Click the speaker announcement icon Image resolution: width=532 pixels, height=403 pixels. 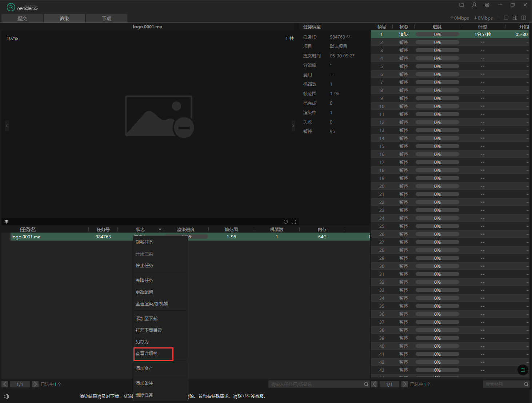coord(6,396)
